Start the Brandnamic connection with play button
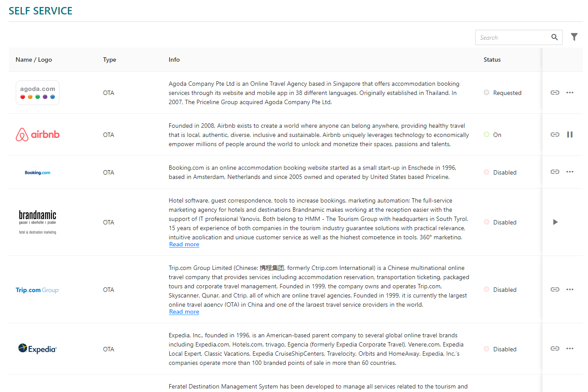 point(555,222)
